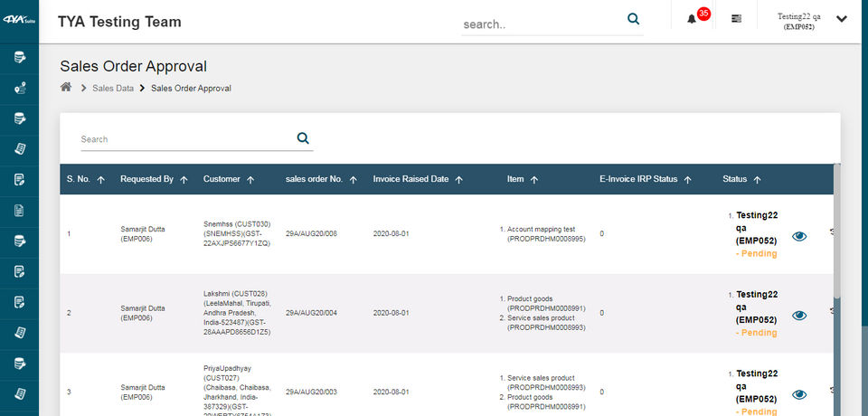This screenshot has height=416, width=868.
Task: View order 29A/AUG20/004 via eye icon
Action: 798,316
